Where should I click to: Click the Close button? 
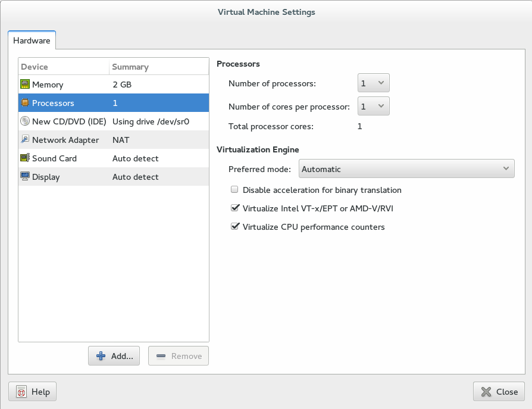[x=499, y=392]
